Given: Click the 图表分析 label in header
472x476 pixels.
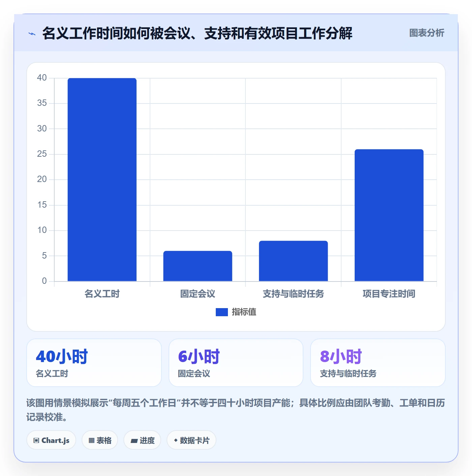Looking at the screenshot, I should tap(426, 33).
